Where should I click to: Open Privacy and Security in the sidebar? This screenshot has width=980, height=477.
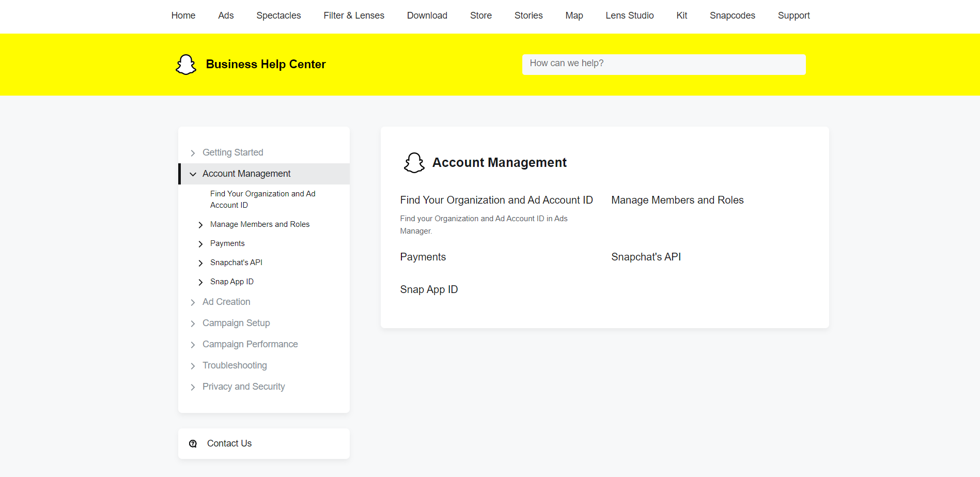coord(244,387)
